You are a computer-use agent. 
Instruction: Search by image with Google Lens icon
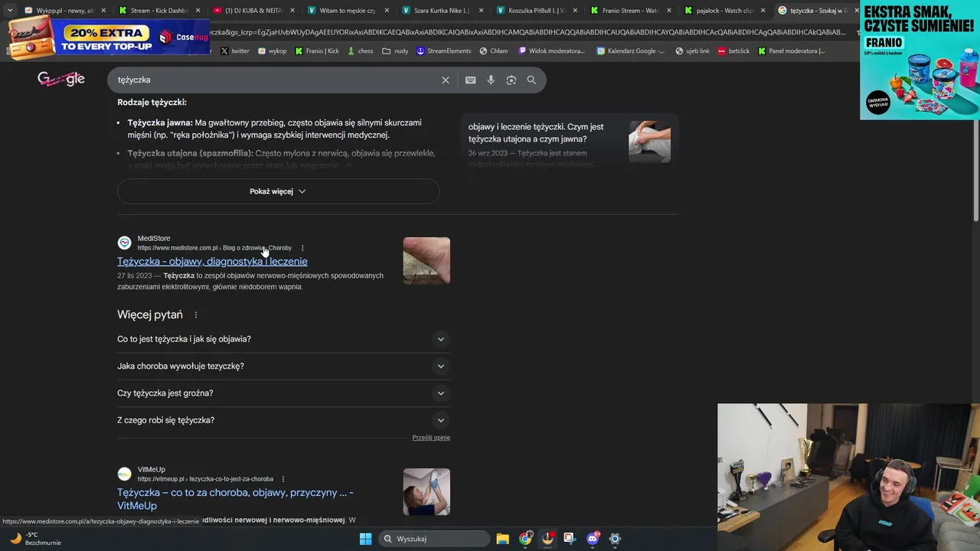[511, 80]
